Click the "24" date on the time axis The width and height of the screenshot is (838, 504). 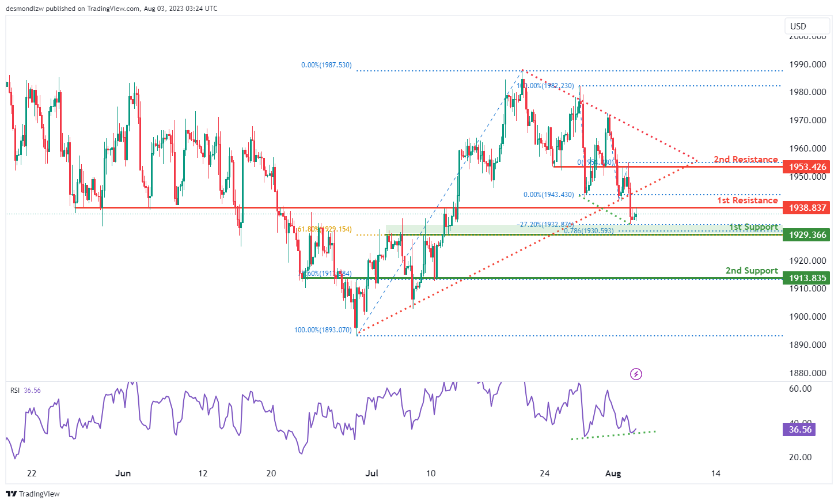click(545, 473)
